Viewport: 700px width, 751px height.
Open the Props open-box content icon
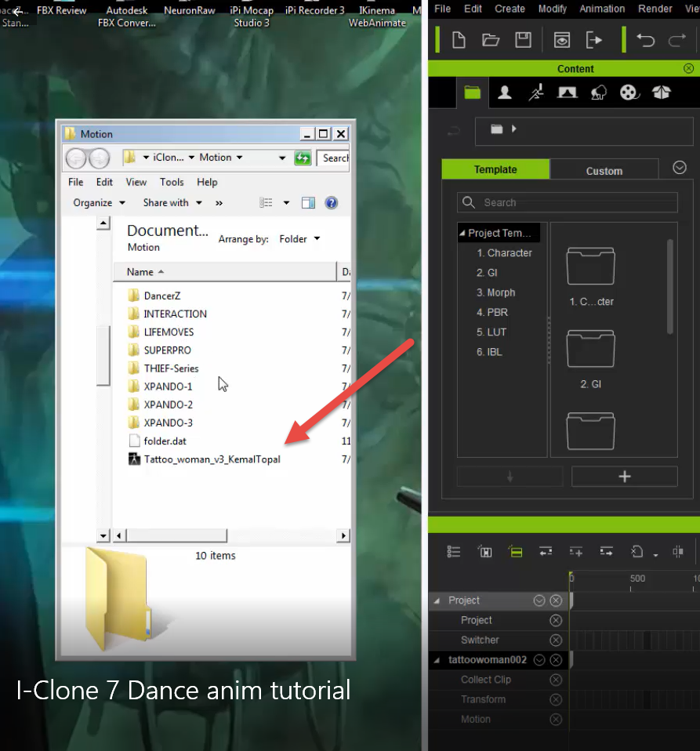coord(662,92)
